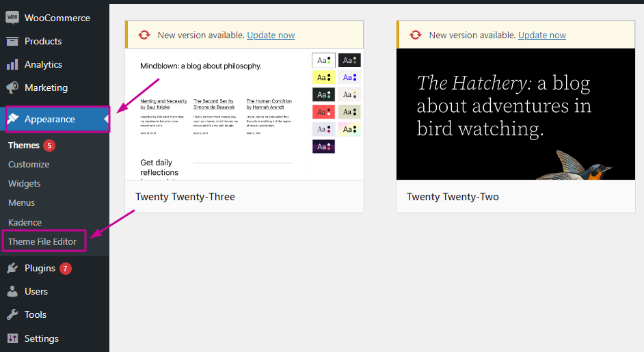Click the yellow Aa style swatch
The image size is (644, 352).
pos(323,77)
